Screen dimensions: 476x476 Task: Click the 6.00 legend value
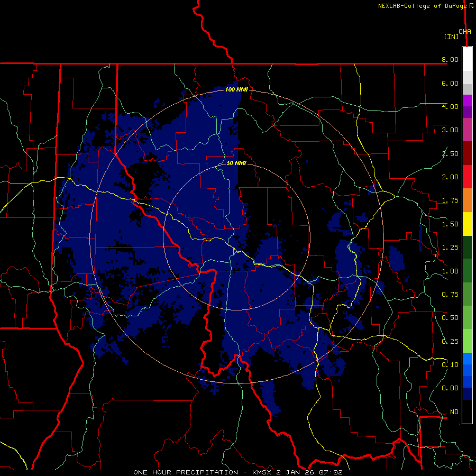click(x=450, y=83)
